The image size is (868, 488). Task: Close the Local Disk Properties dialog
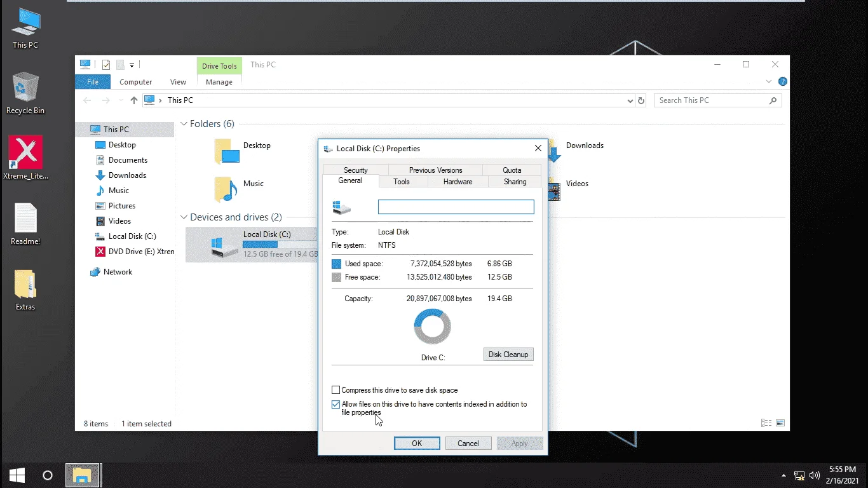(x=538, y=148)
